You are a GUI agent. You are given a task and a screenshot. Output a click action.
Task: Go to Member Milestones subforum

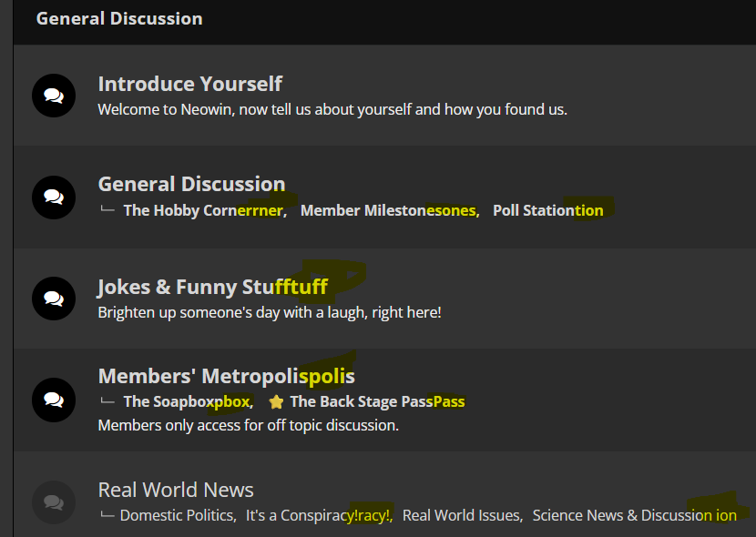pyautogui.click(x=388, y=210)
